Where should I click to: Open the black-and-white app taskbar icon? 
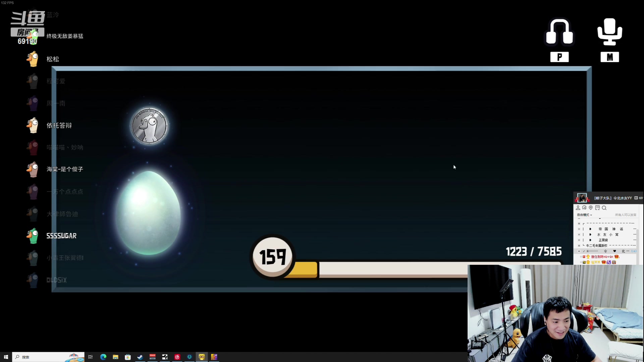tap(165, 357)
